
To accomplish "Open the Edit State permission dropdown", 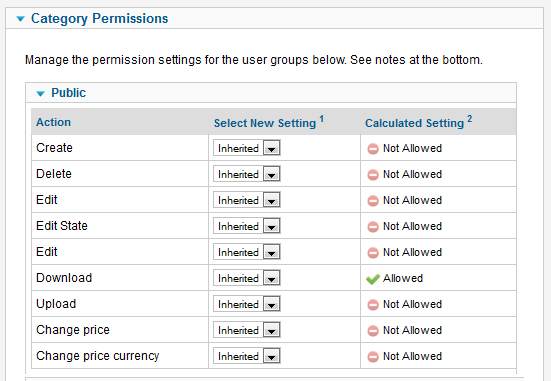I will click(247, 226).
